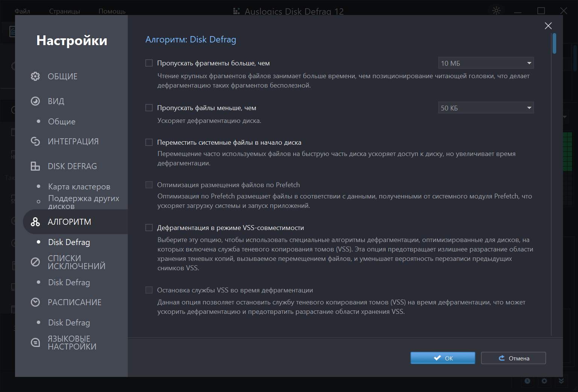This screenshot has width=578, height=392.
Task: Expand the 50 КБ file size dropdown
Action: point(486,108)
